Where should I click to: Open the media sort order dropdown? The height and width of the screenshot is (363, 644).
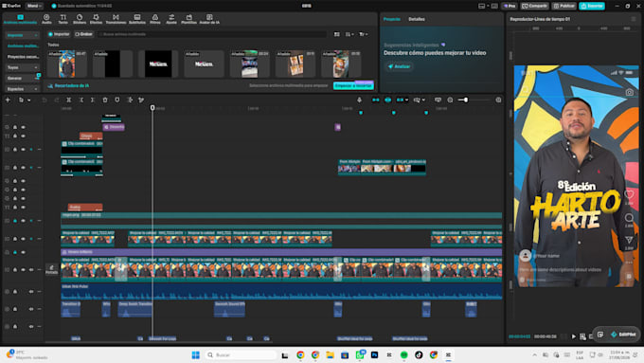(349, 34)
